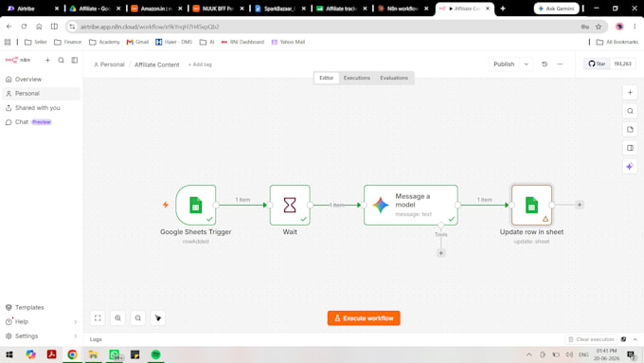Add a tool under Message a model

pyautogui.click(x=440, y=253)
